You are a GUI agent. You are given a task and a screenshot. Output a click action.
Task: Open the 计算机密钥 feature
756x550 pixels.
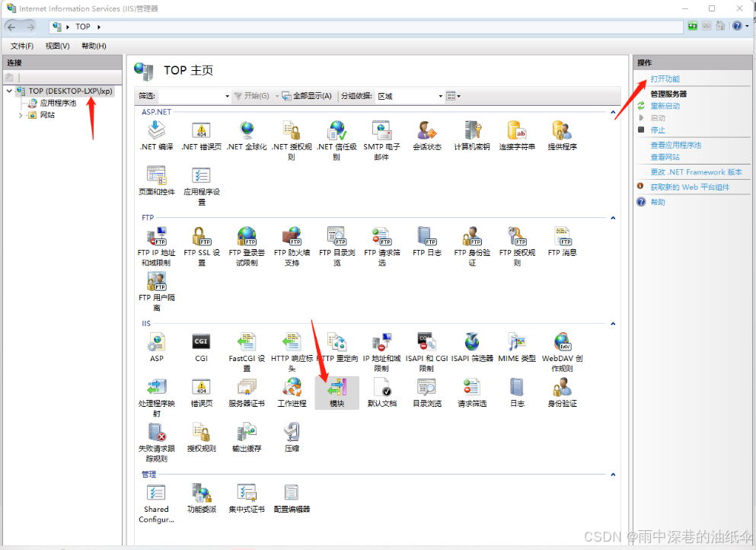472,130
